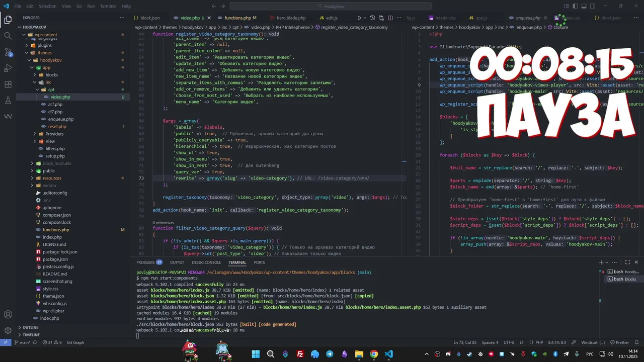Open the Explorer view in the activity bar

[8, 20]
